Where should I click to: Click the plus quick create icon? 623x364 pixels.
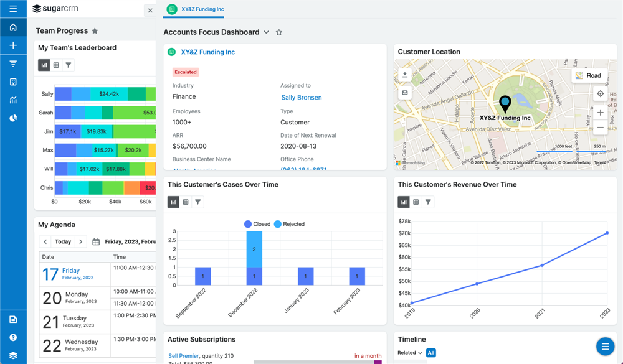pyautogui.click(x=13, y=45)
